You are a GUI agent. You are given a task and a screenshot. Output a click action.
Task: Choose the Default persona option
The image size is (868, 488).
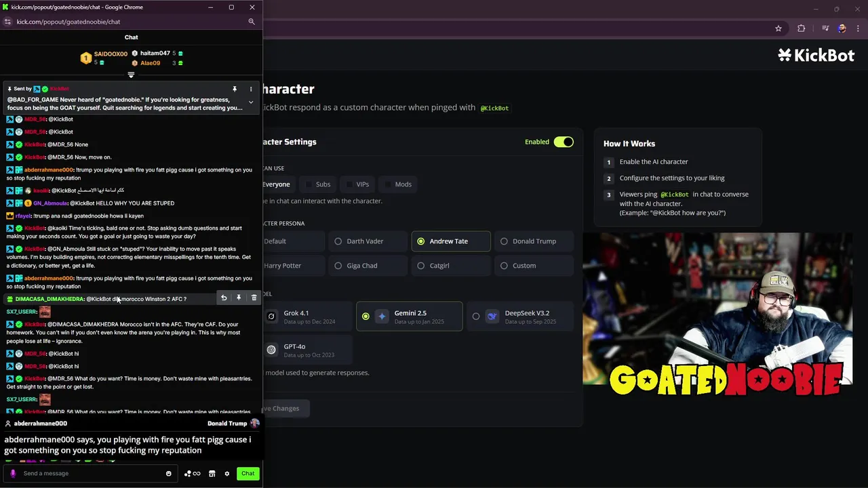tap(292, 241)
